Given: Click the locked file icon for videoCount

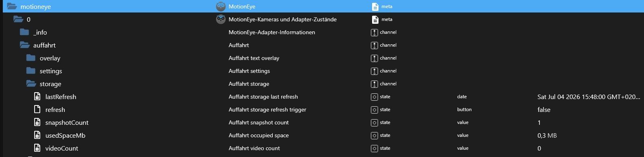Looking at the screenshot, I should point(37,148).
